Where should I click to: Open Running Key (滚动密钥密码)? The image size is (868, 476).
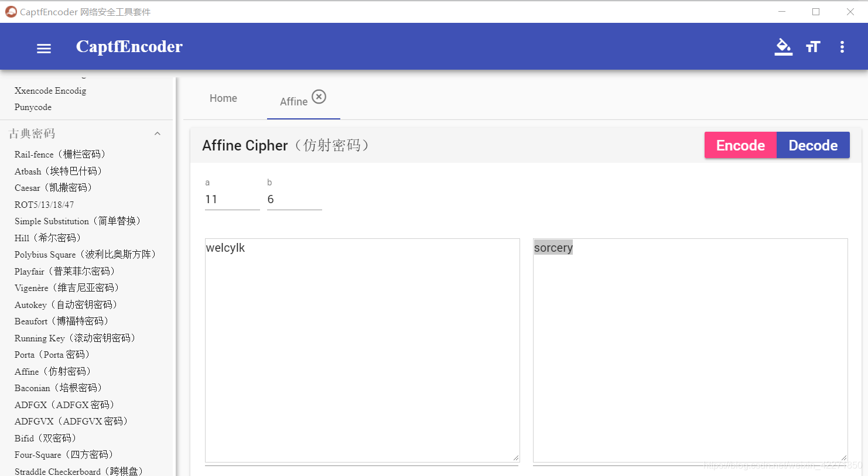tap(75, 338)
